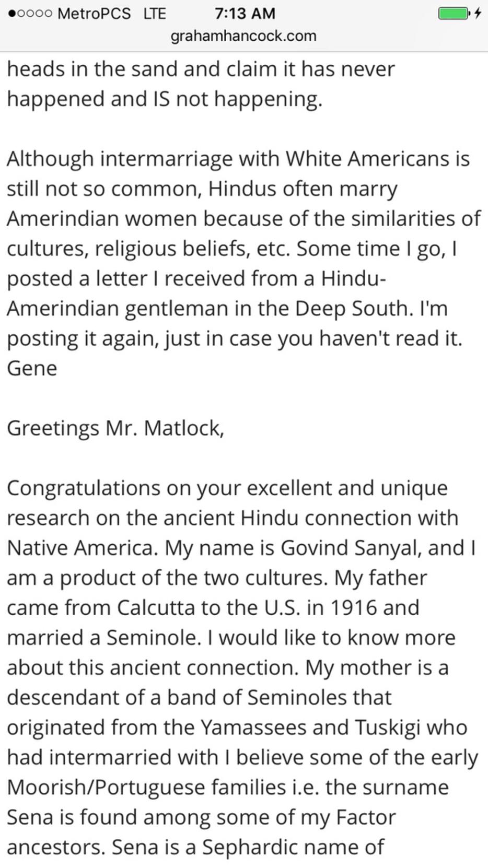This screenshot has width=488, height=868.
Task: Click 'Greetings Mr. Matlock,' line
Action: pos(115,429)
